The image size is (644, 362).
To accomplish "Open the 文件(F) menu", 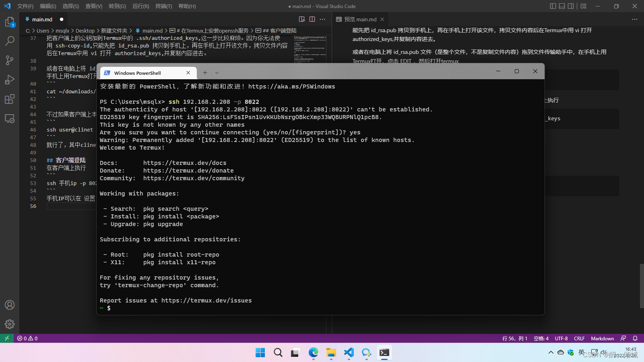I will [25, 6].
